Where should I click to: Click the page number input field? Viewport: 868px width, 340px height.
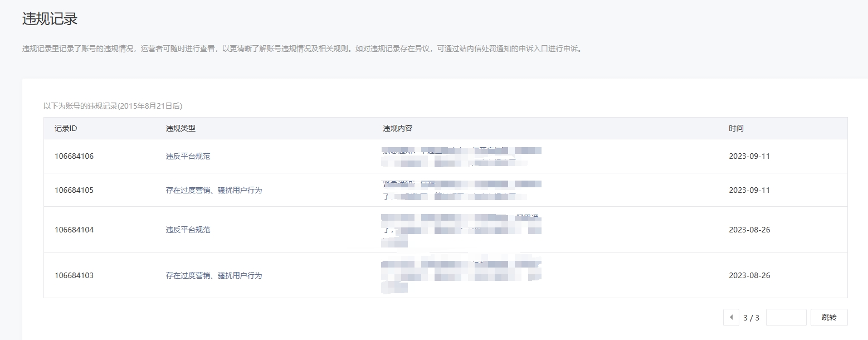pos(786,317)
